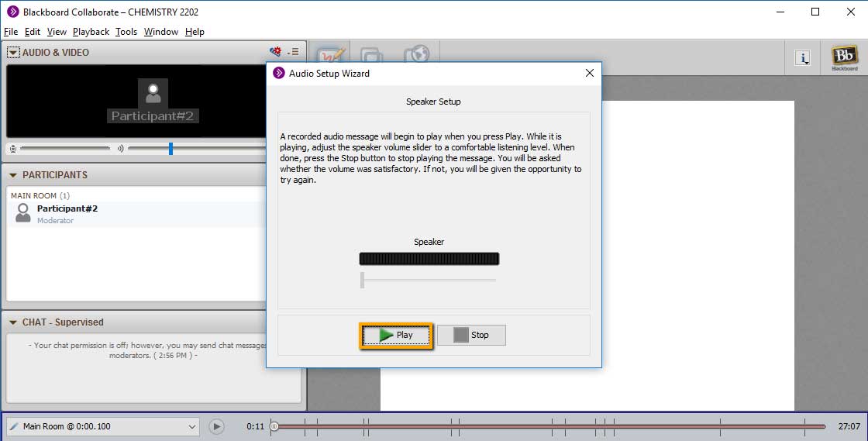Click the speaker volume icon

click(120, 148)
